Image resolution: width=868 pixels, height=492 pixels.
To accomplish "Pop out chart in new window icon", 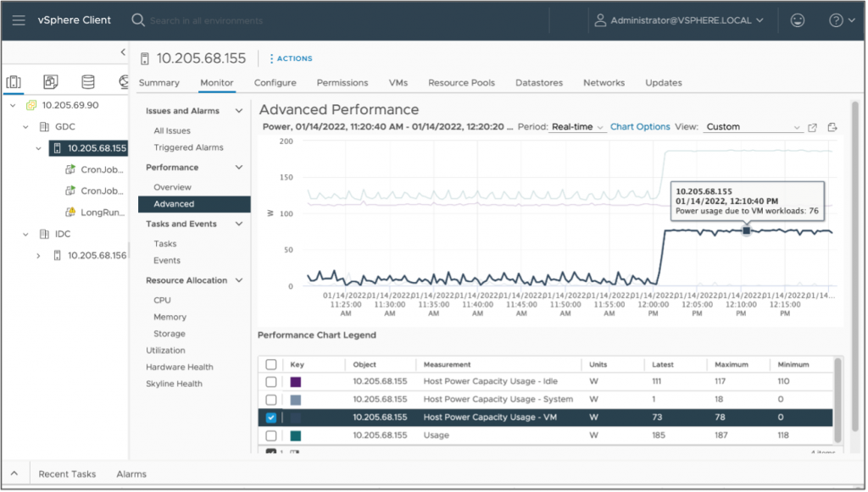I will (812, 127).
